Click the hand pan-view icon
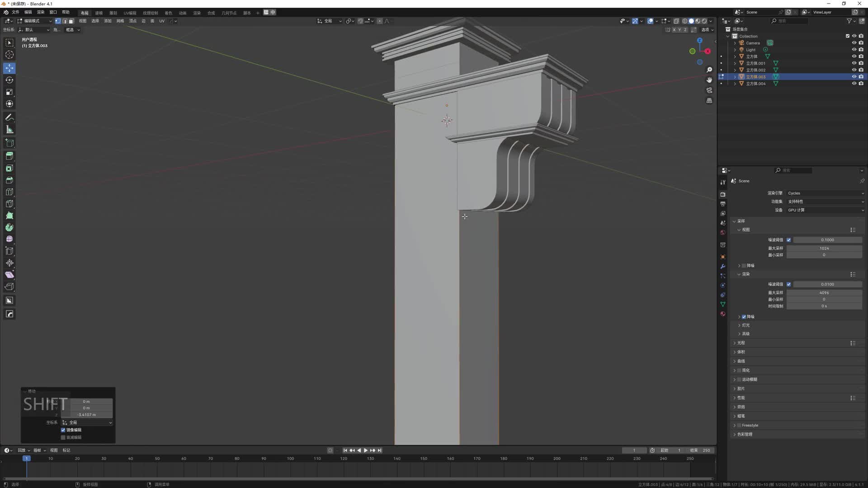This screenshot has width=868, height=488. pyautogui.click(x=709, y=80)
